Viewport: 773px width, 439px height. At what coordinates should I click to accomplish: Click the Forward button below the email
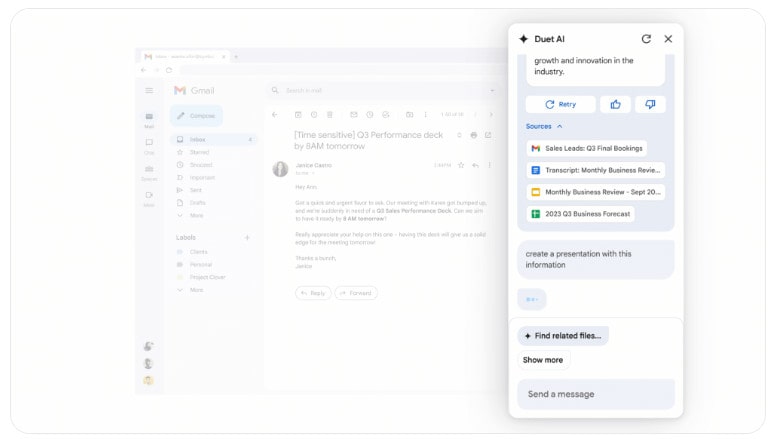(356, 293)
